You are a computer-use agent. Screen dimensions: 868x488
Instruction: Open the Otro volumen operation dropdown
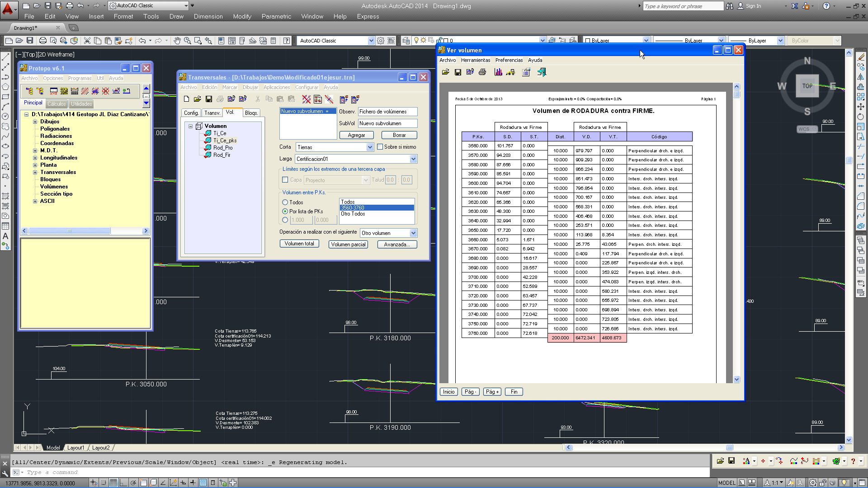413,233
